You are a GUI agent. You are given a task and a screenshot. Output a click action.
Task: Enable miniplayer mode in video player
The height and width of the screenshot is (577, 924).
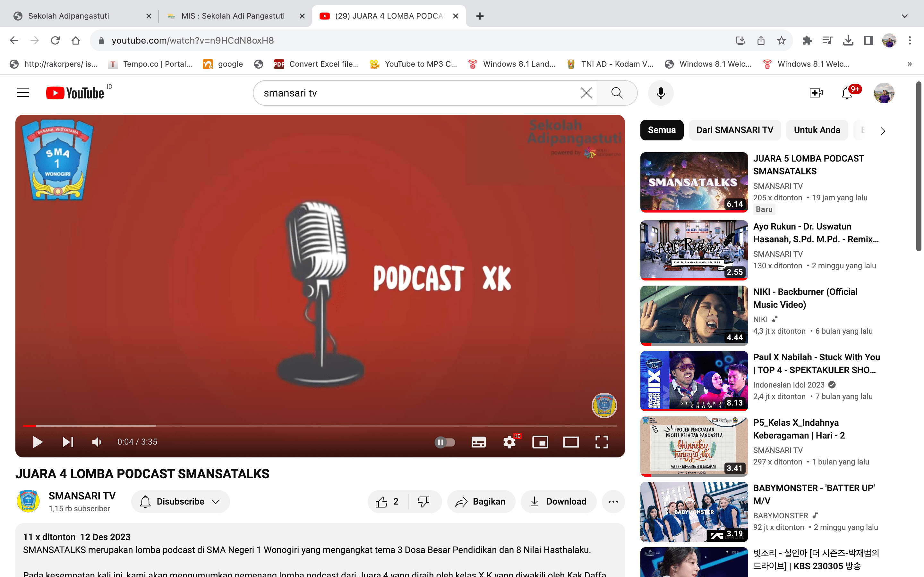point(540,442)
